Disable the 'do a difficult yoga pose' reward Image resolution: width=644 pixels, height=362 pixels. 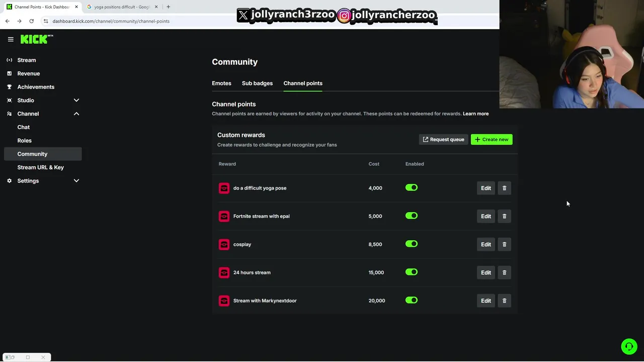(412, 188)
